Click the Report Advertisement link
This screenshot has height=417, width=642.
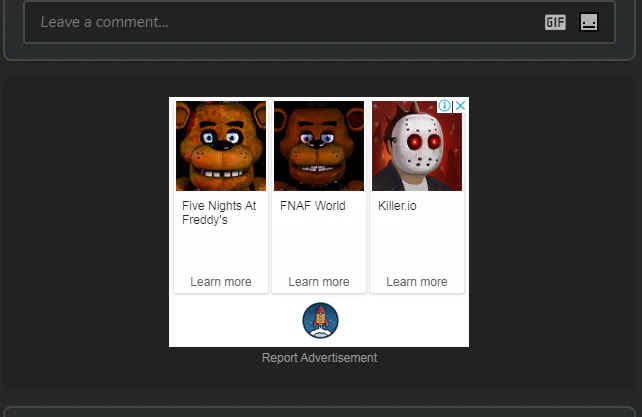[319, 358]
